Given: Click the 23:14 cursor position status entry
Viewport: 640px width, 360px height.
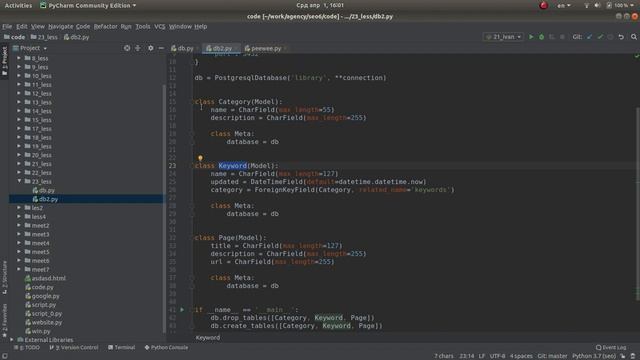Looking at the screenshot, I should point(467,356).
